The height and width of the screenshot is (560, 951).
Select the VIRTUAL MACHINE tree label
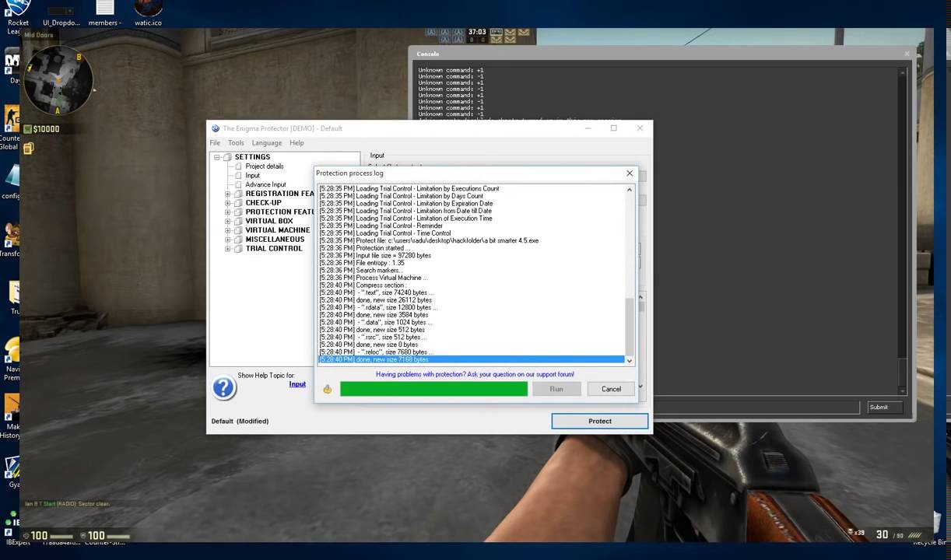coord(278,231)
